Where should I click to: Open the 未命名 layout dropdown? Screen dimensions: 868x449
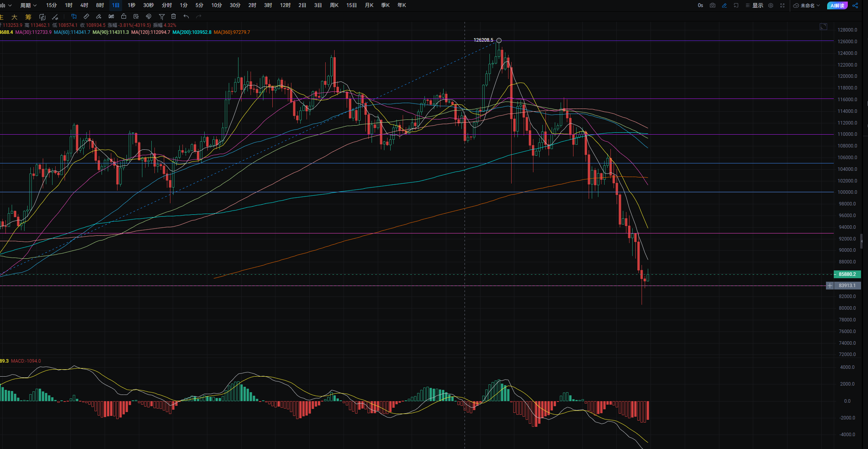808,5
